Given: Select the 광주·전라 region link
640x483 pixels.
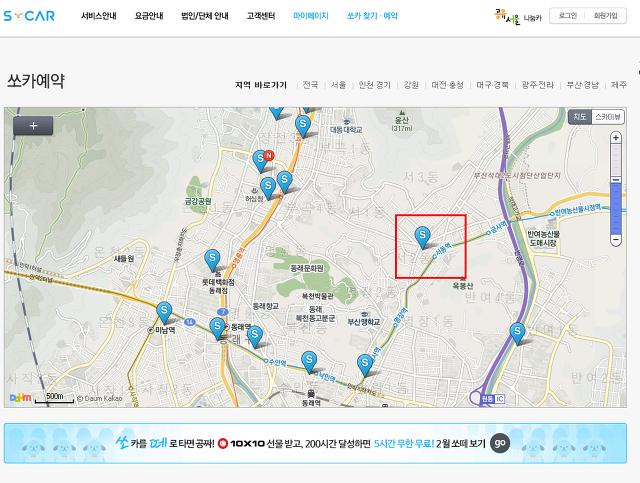Looking at the screenshot, I should point(537,85).
